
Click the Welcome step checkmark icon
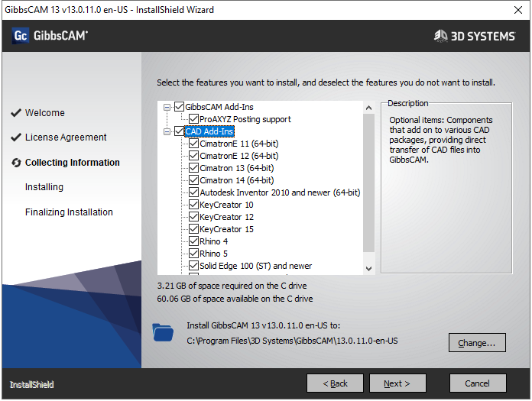[16, 113]
